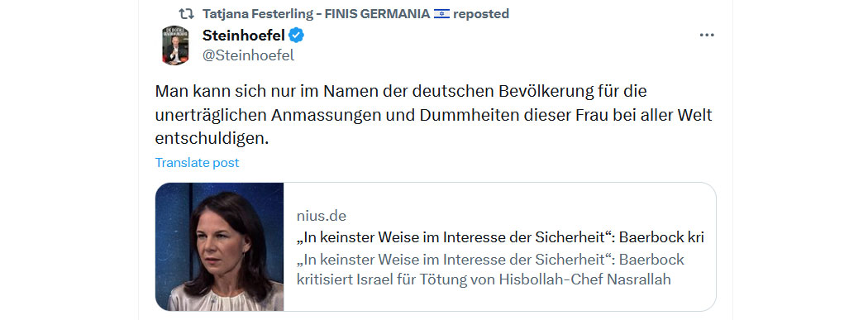Click the repost arrows icon above the tweet
This screenshot has width=868, height=320.
(186, 14)
